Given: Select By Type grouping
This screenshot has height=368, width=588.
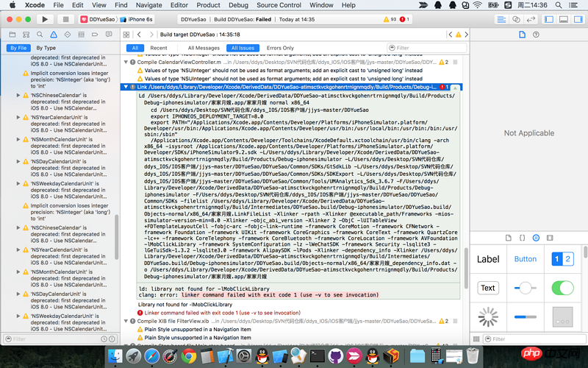Looking at the screenshot, I should (46, 48).
